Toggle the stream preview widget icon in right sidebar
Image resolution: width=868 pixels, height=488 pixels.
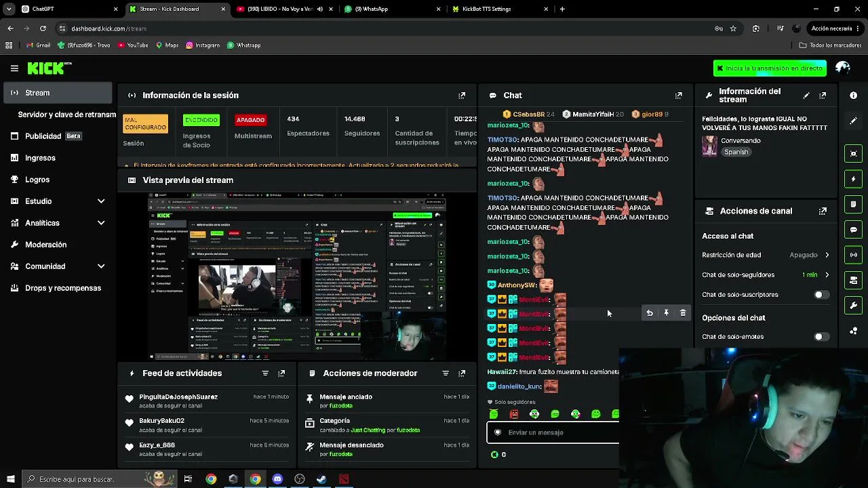pyautogui.click(x=854, y=153)
